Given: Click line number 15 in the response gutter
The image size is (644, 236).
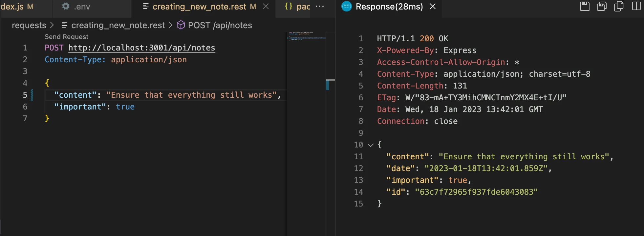Looking at the screenshot, I should [358, 204].
